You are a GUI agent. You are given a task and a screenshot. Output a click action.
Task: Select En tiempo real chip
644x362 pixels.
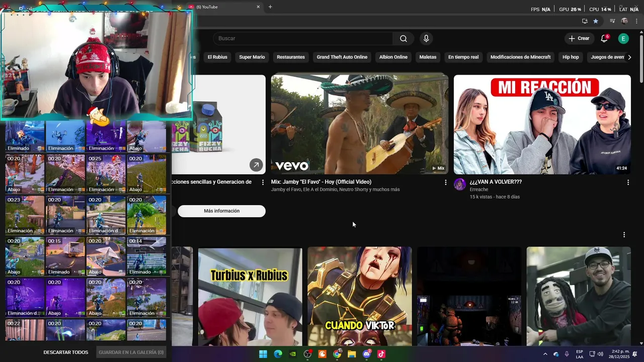coord(463,57)
